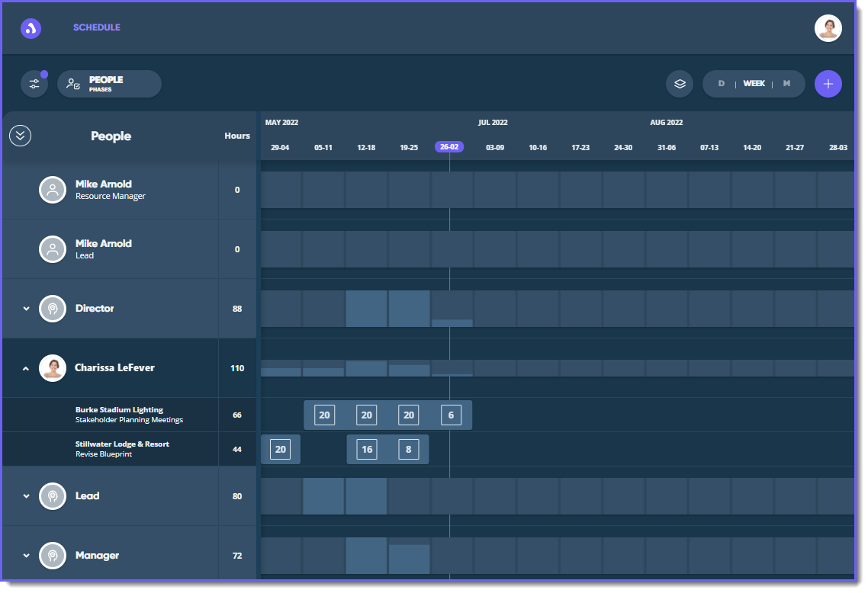Expand the Manager row
Image resolution: width=868 pixels, height=593 pixels.
(26, 556)
